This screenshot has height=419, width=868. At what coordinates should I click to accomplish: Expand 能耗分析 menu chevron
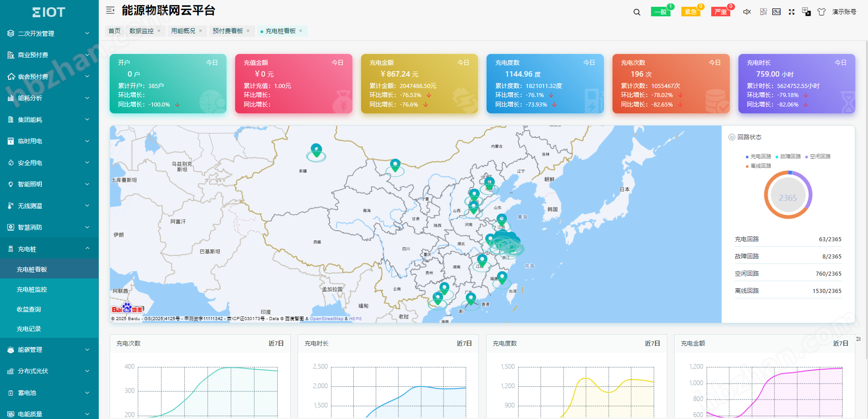(87, 98)
